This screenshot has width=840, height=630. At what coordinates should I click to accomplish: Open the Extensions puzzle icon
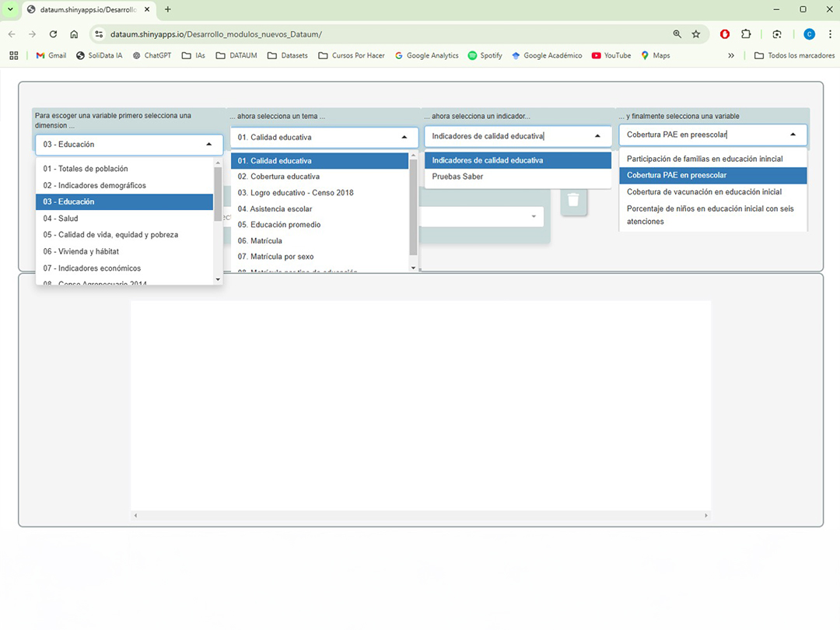click(746, 34)
